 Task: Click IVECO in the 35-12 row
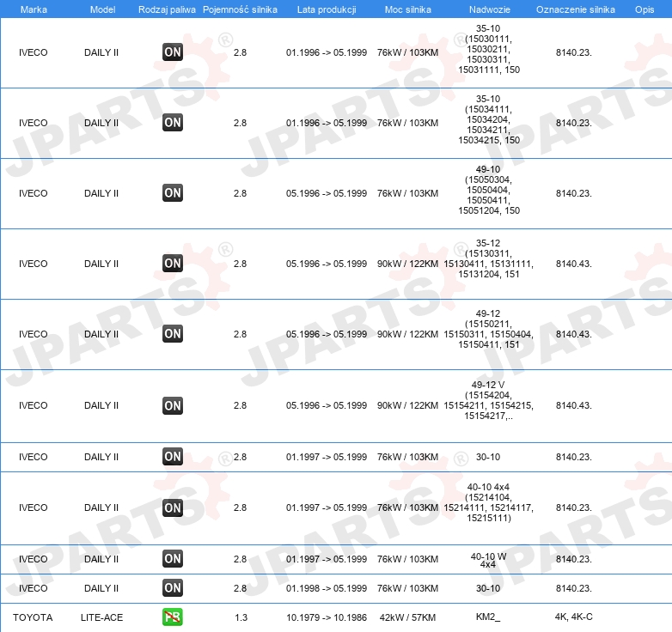33,264
